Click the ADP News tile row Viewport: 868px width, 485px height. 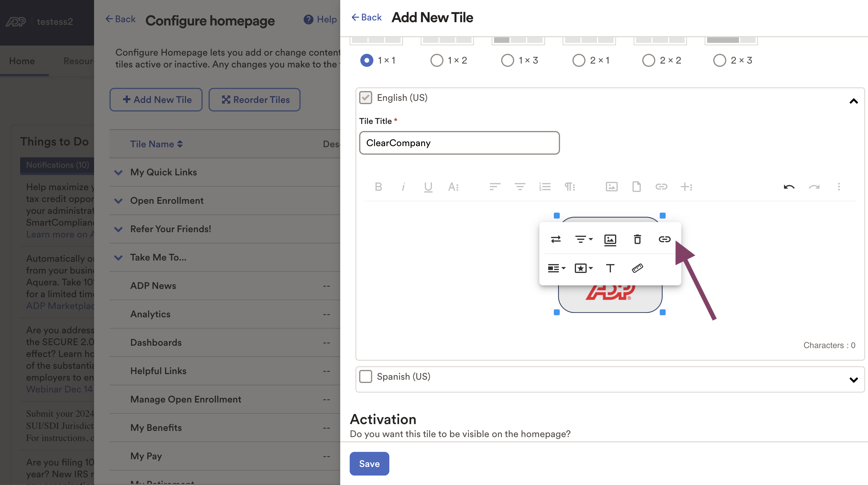pos(225,286)
